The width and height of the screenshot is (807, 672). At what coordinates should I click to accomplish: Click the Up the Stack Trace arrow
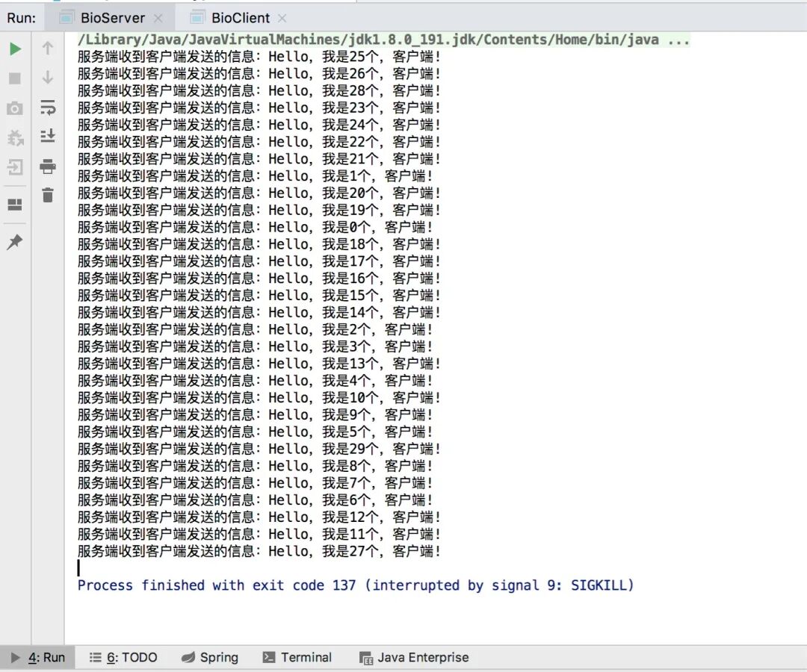point(48,49)
